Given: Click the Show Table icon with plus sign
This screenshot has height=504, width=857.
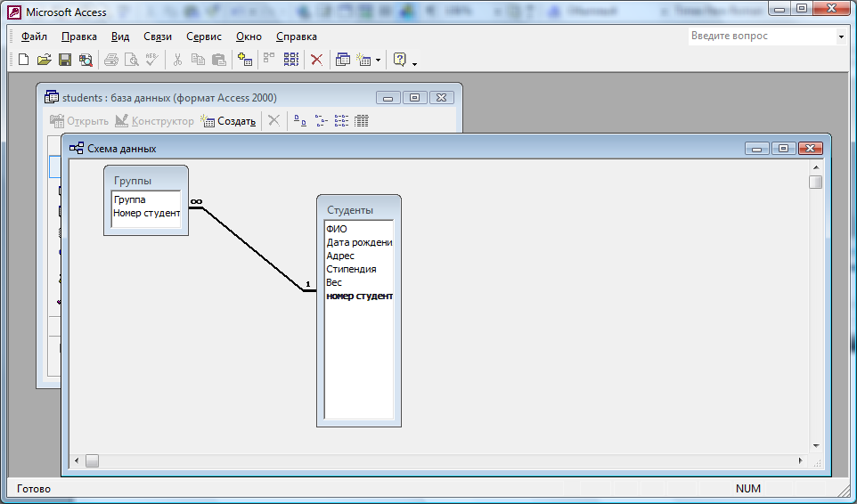Looking at the screenshot, I should [245, 60].
